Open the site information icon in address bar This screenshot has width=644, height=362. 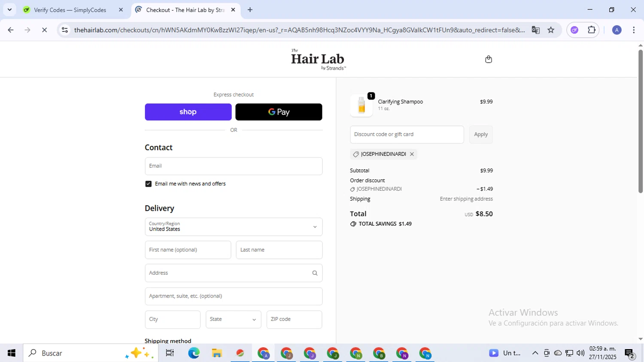(x=65, y=30)
